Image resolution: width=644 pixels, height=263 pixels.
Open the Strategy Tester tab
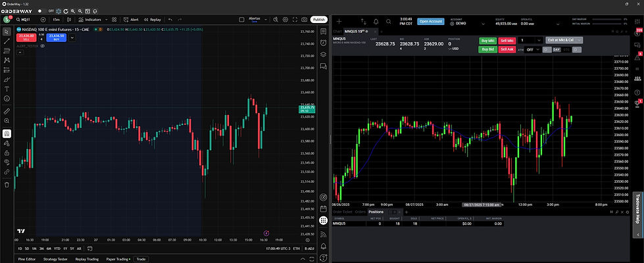point(55,259)
